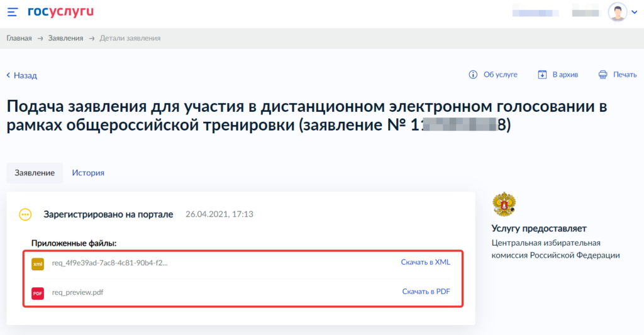The height and width of the screenshot is (335, 644).
Task: Click the info icon beside Об услуге
Action: coord(474,75)
